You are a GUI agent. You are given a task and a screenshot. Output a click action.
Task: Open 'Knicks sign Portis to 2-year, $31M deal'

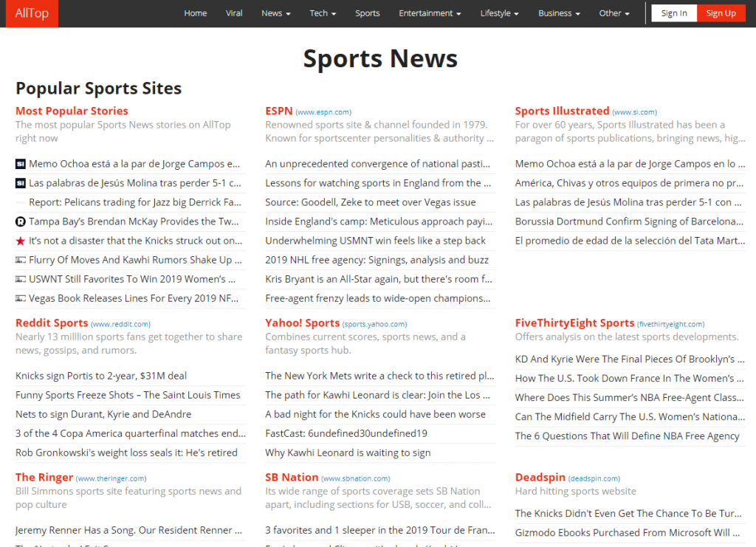pyautogui.click(x=101, y=376)
